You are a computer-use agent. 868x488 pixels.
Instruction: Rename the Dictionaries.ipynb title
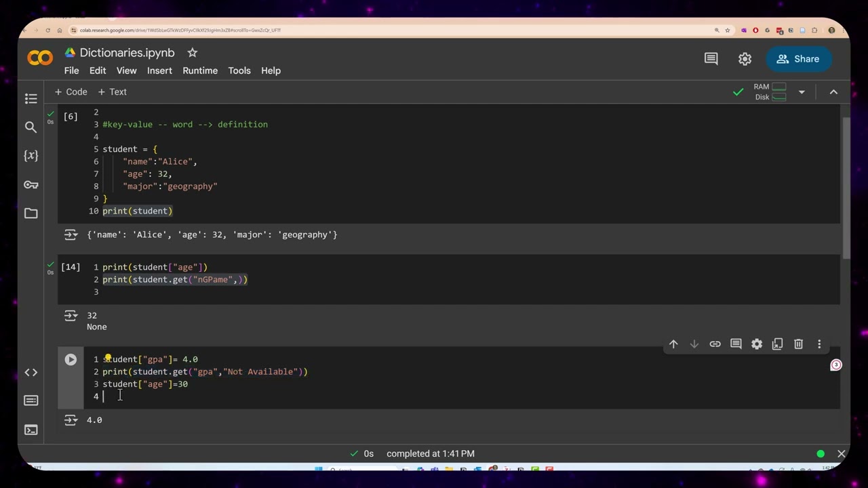[x=127, y=53]
